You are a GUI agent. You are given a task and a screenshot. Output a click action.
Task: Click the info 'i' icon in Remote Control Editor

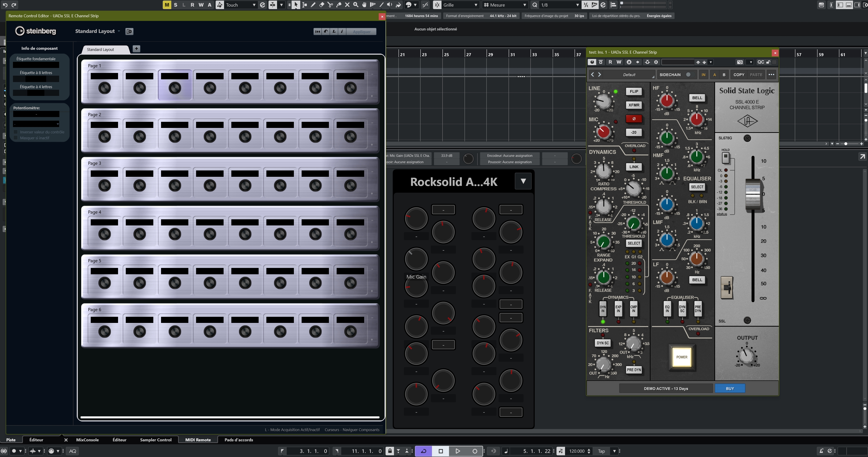(x=342, y=31)
